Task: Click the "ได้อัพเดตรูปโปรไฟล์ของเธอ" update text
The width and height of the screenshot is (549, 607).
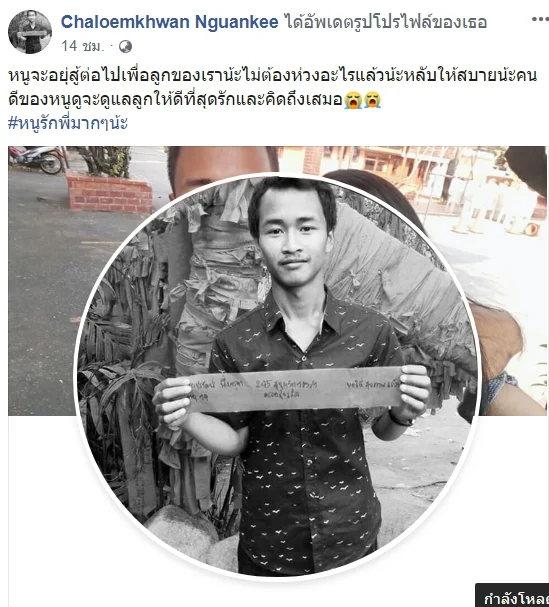Action: pyautogui.click(x=386, y=22)
